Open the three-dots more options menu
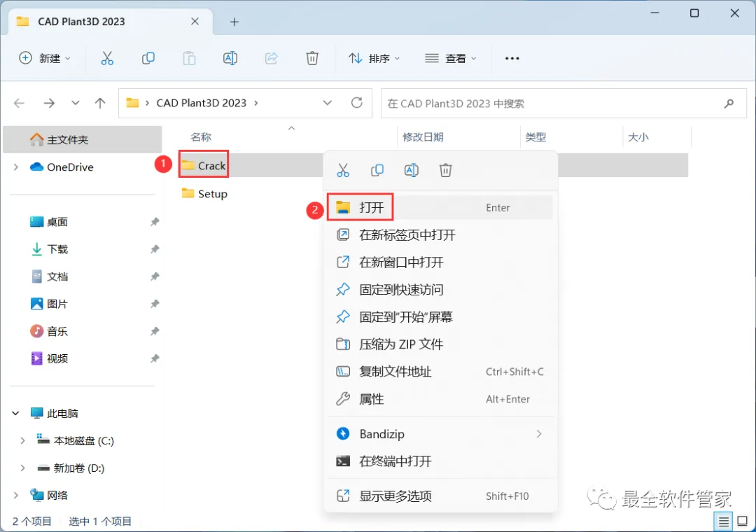 (x=512, y=58)
